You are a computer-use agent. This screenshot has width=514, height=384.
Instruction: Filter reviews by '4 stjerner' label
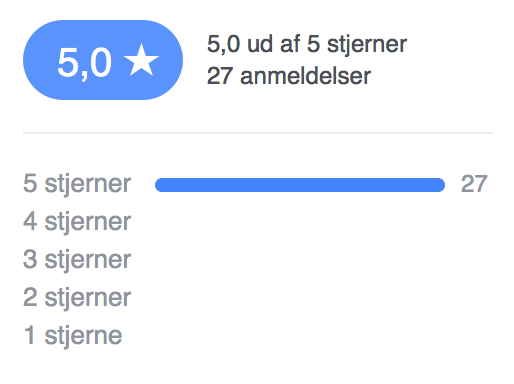77,222
